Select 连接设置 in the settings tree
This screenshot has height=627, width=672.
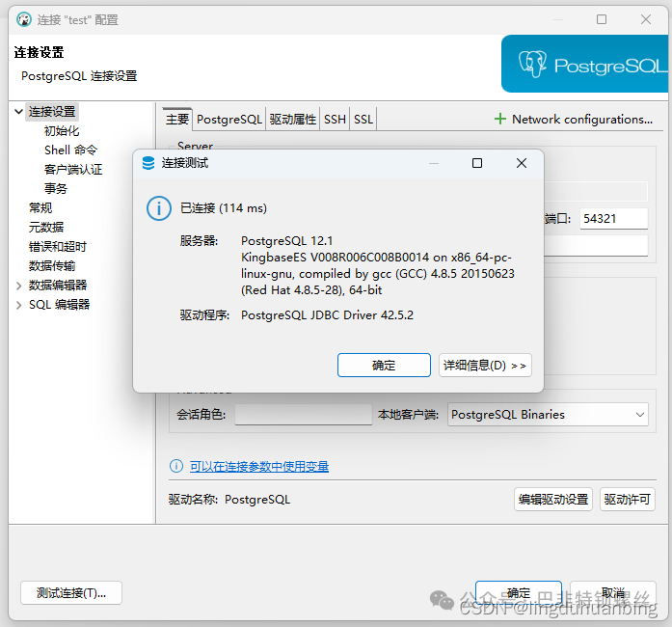coord(52,112)
